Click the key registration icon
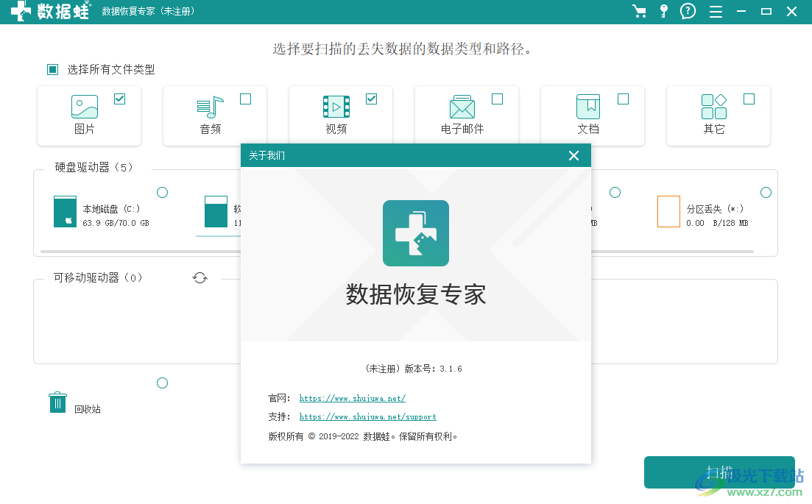The image size is (812, 504). [x=663, y=11]
